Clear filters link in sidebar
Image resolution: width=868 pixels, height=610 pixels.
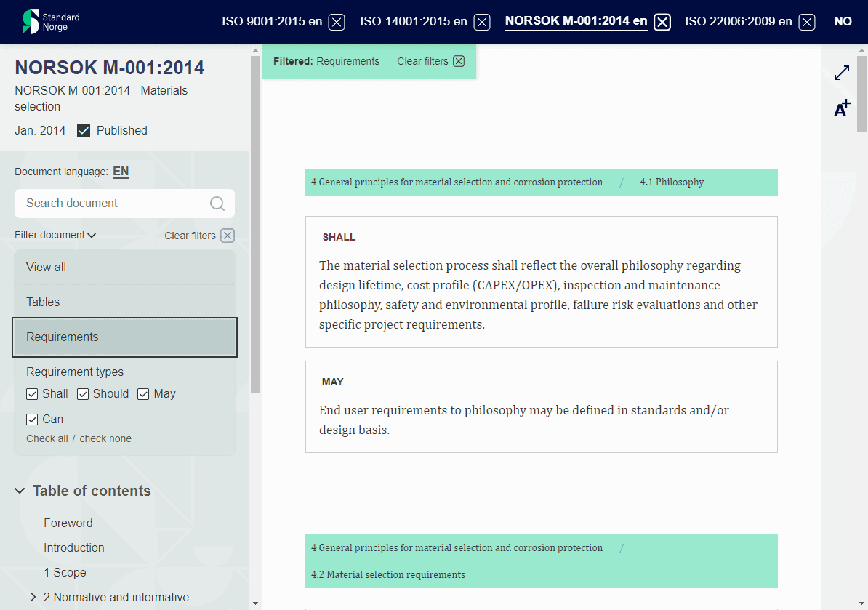pyautogui.click(x=190, y=236)
